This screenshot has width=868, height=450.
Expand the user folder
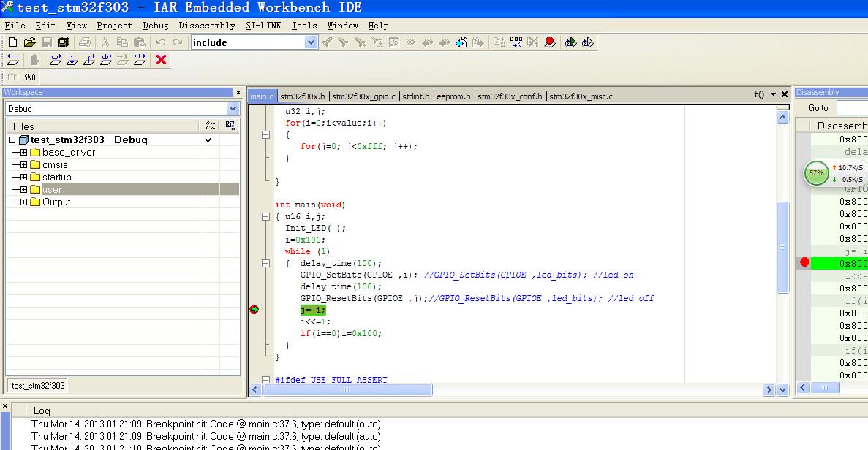tap(23, 190)
